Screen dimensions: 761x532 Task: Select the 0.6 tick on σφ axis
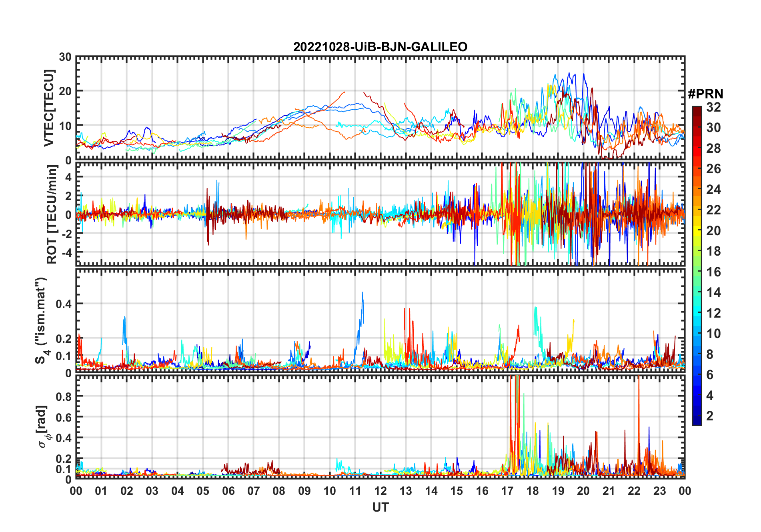tap(64, 417)
